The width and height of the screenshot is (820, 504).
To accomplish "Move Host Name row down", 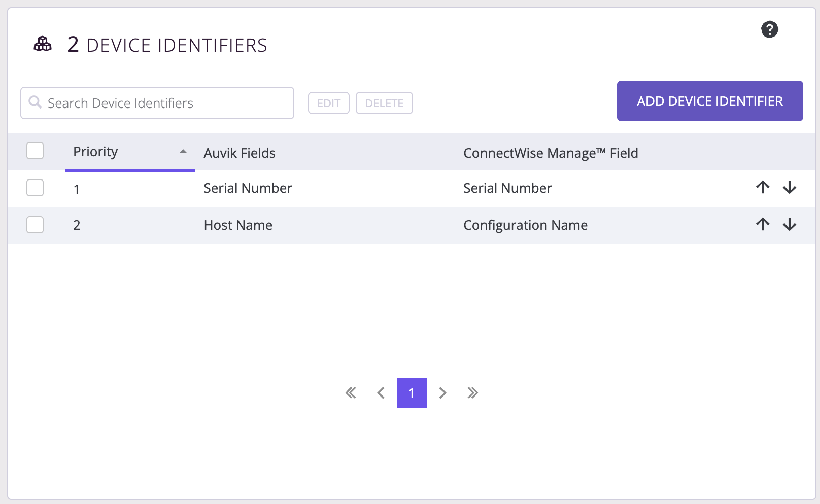I will pyautogui.click(x=789, y=224).
